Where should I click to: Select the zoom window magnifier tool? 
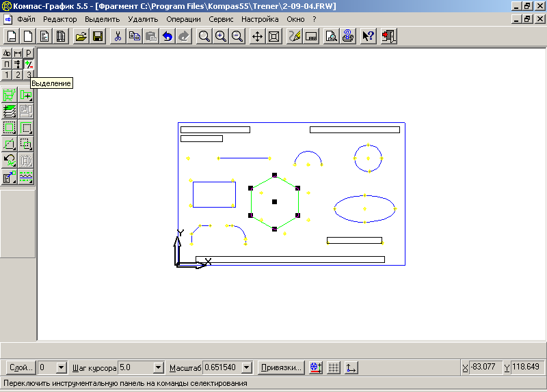(204, 36)
